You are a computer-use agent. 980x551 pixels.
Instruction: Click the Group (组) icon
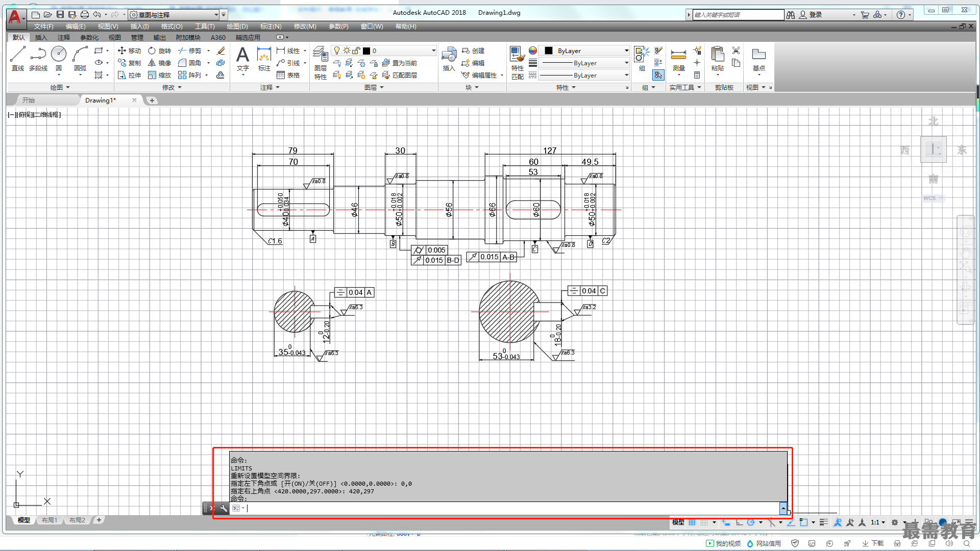tap(642, 59)
